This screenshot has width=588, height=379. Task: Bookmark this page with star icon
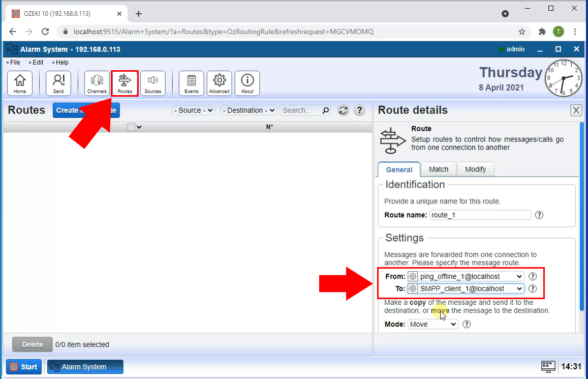tap(521, 32)
